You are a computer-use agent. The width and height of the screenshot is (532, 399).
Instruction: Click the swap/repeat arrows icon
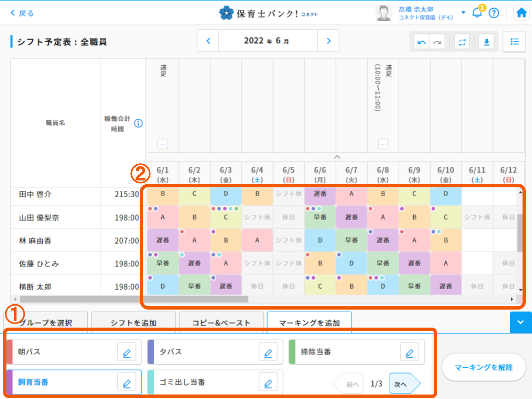coord(462,42)
